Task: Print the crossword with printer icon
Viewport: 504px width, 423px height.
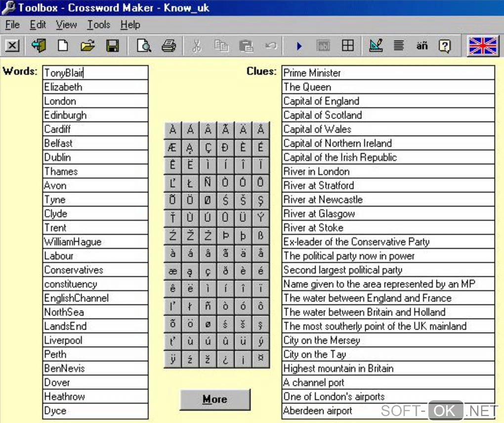Action: point(169,45)
